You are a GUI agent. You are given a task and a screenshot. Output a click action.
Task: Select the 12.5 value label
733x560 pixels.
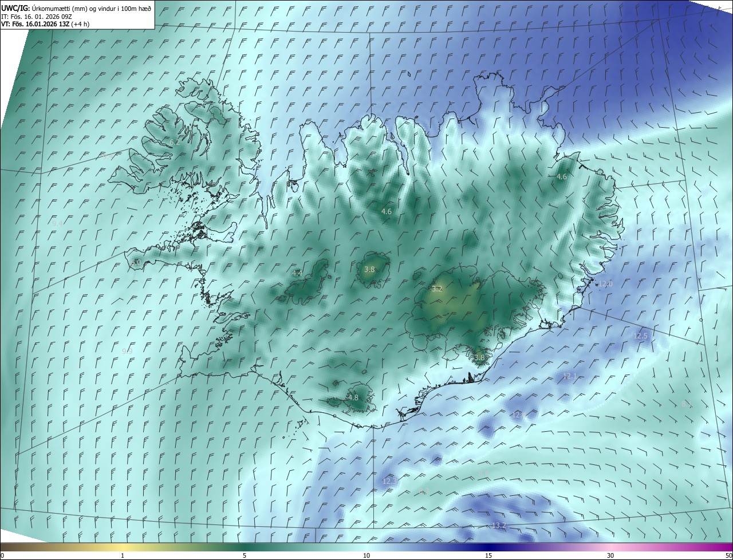[640, 336]
